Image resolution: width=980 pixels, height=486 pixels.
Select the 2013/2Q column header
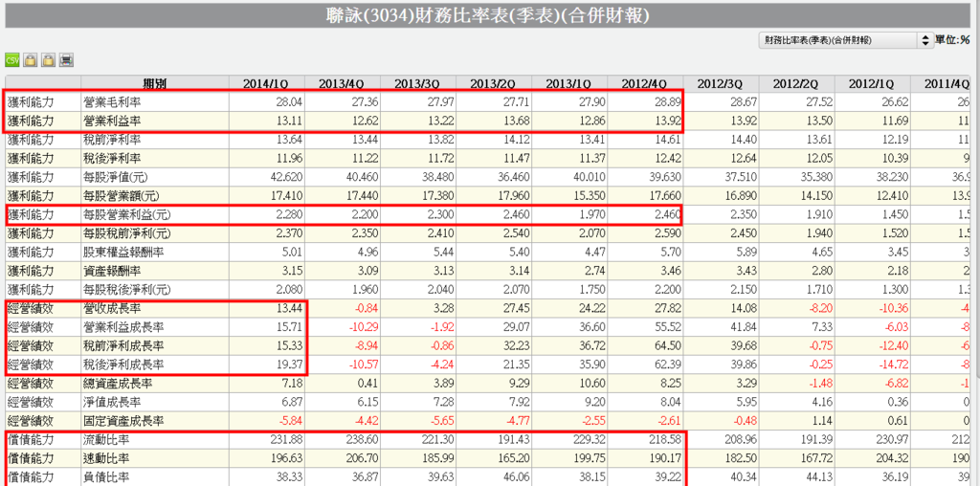[x=493, y=83]
